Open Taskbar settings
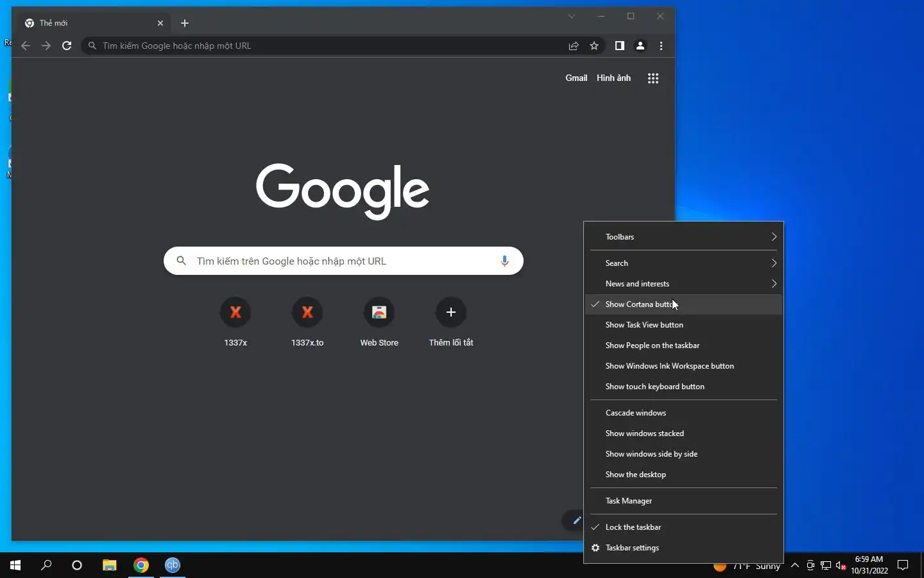This screenshot has height=578, width=924. 683,548
